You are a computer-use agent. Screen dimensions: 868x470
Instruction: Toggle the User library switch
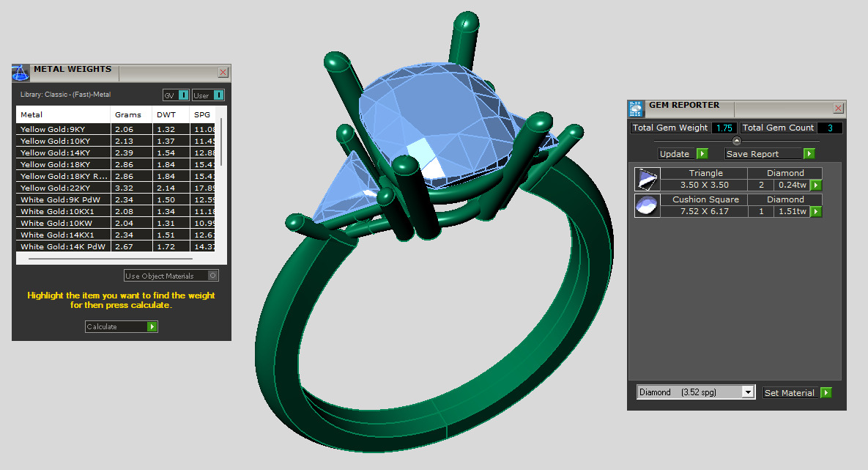point(219,95)
